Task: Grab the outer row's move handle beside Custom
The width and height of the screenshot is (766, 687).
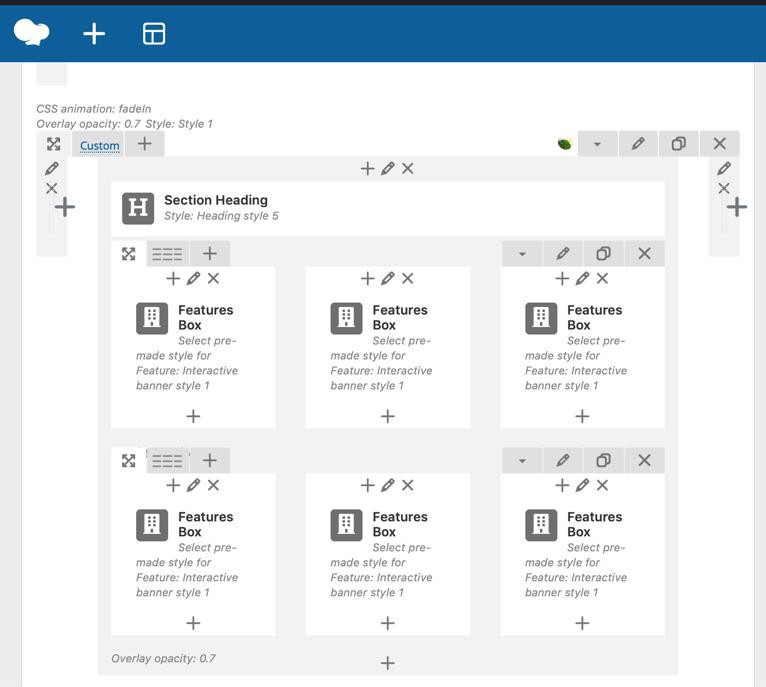Action: click(x=53, y=144)
